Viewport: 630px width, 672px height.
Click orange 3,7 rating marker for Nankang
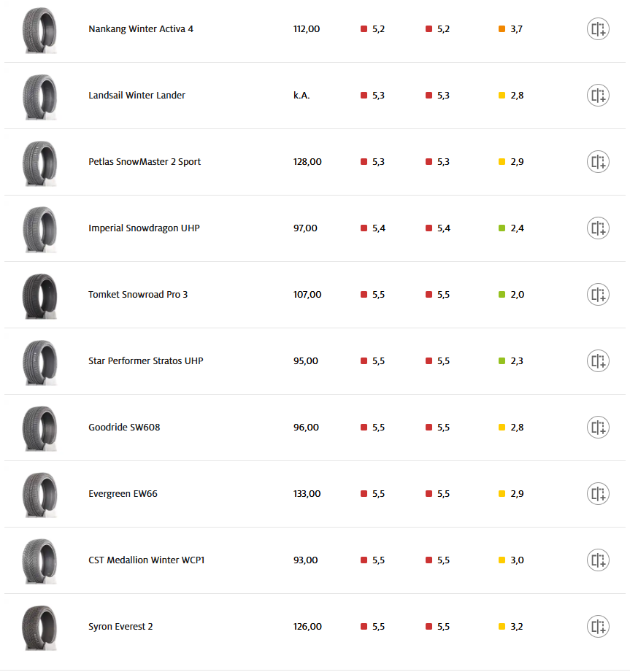[x=502, y=29]
